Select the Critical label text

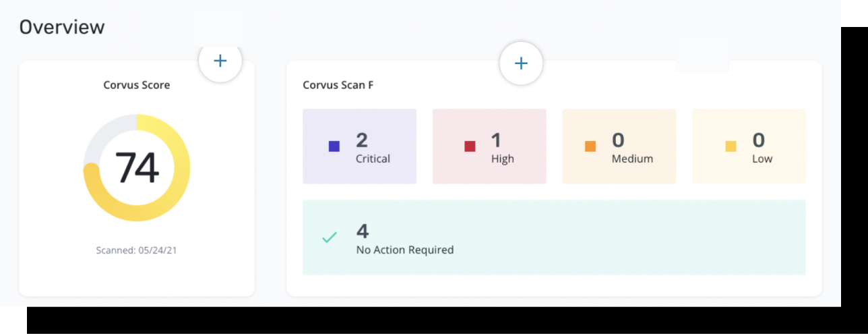(x=373, y=159)
